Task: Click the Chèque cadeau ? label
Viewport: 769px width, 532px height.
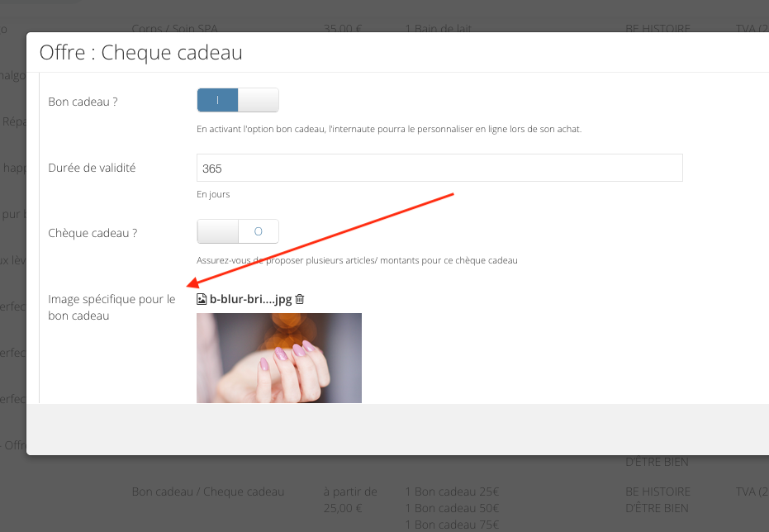Action: [x=93, y=233]
